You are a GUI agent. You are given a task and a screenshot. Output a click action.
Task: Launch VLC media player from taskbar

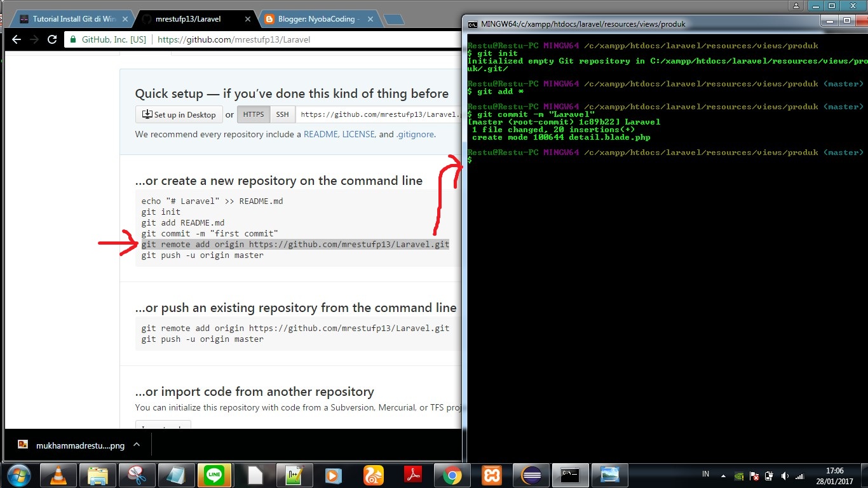[58, 475]
